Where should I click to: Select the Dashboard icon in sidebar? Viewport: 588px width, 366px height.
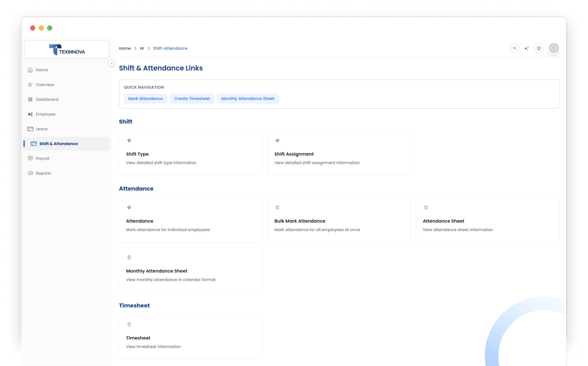coord(30,99)
